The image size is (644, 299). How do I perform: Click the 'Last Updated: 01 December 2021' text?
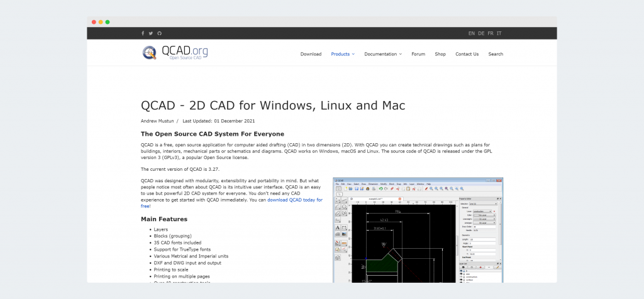click(219, 121)
